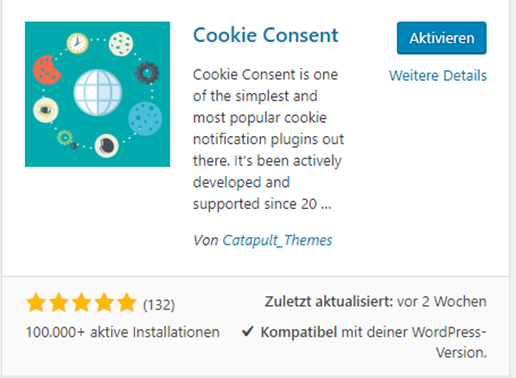This screenshot has height=378, width=516.
Task: Click the dark gear icon in artwork
Action: point(147,73)
